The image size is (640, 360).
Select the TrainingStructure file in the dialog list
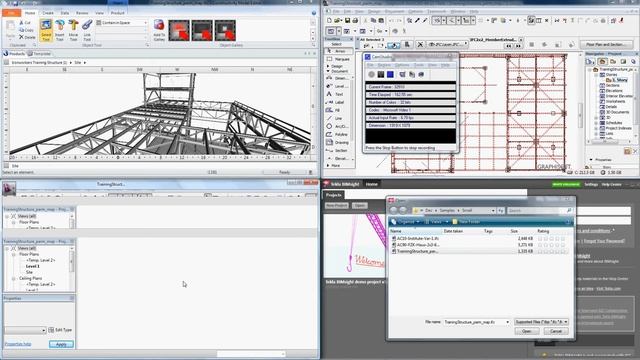point(481,251)
